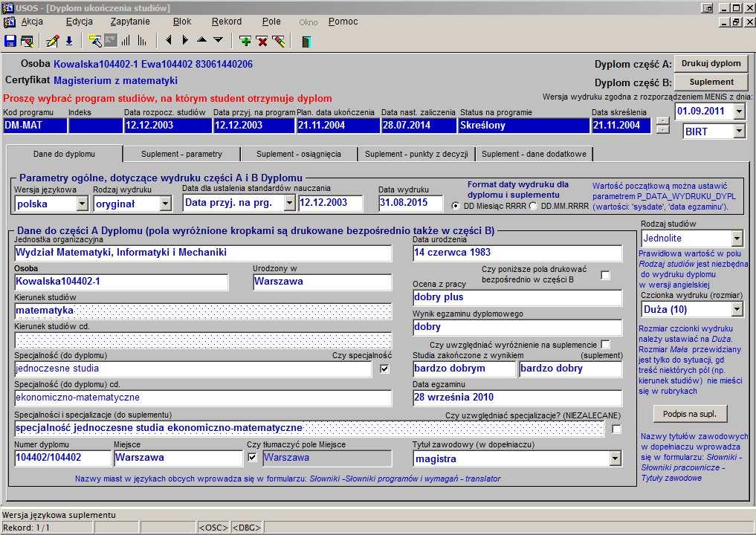Click the Urodzony w Warszawa field
The width and height of the screenshot is (756, 535).
coord(322,282)
